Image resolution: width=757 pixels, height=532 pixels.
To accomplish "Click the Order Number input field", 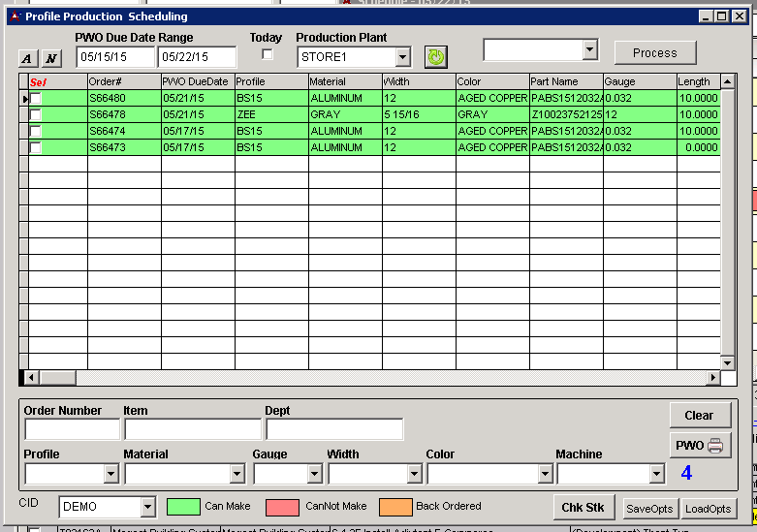I will 72,429.
